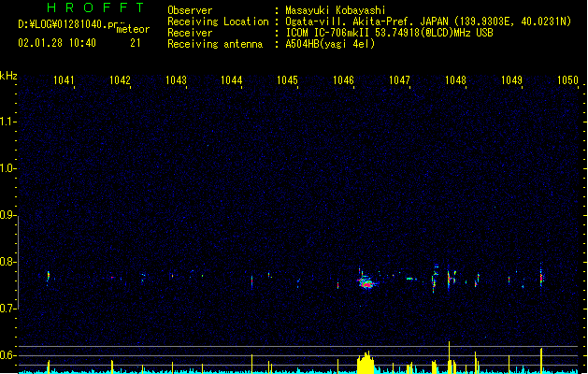
Task: Select observer name Masayuki Kobayashi
Action: tap(336, 10)
